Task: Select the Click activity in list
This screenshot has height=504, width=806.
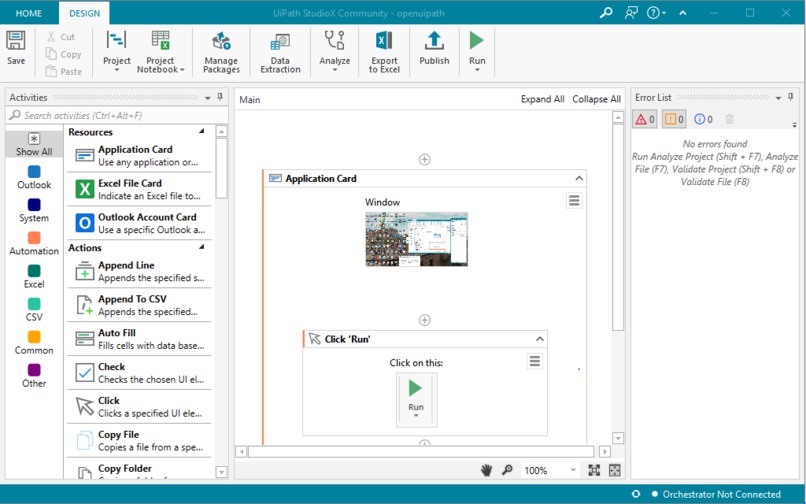Action: [x=139, y=407]
